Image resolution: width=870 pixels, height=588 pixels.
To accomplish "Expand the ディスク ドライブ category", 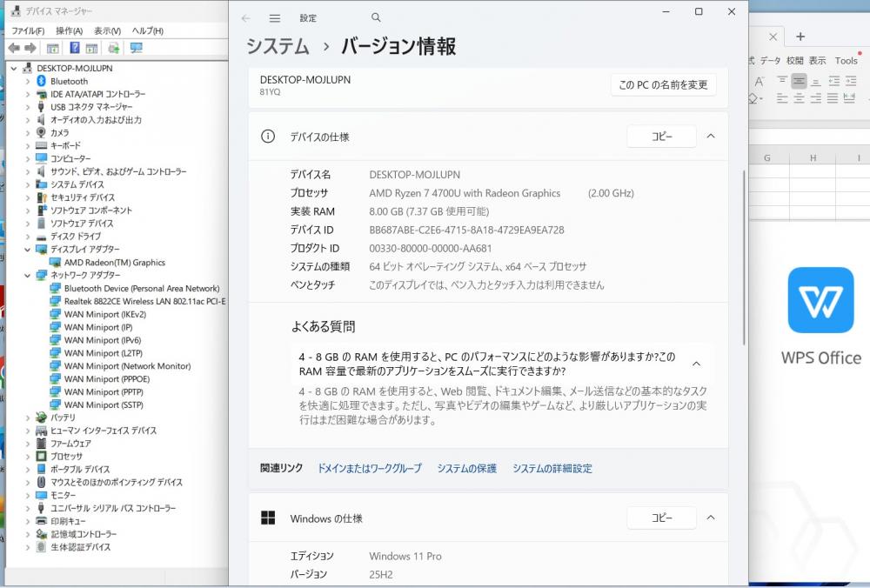I will click(x=27, y=237).
